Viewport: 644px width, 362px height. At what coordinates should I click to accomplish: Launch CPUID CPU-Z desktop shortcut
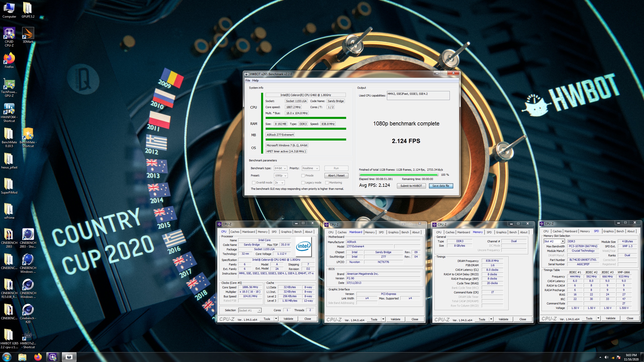(9, 37)
